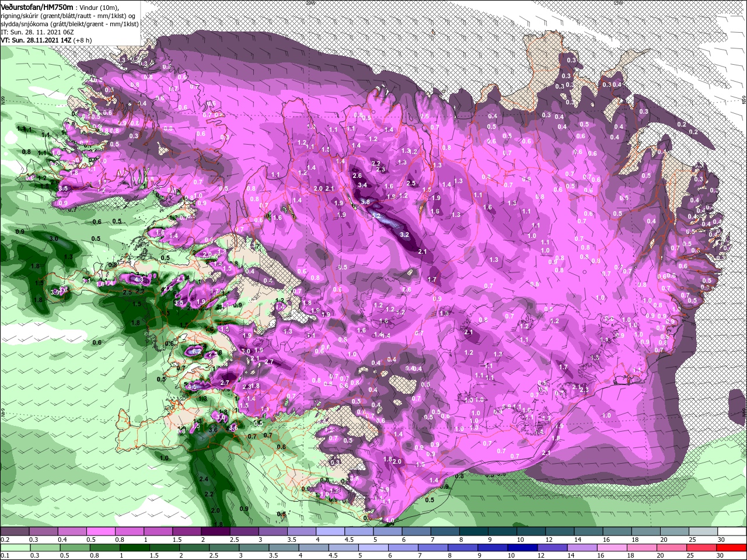Select the darkest purple 2 snow legend swatch
747x560 pixels.
point(215,531)
